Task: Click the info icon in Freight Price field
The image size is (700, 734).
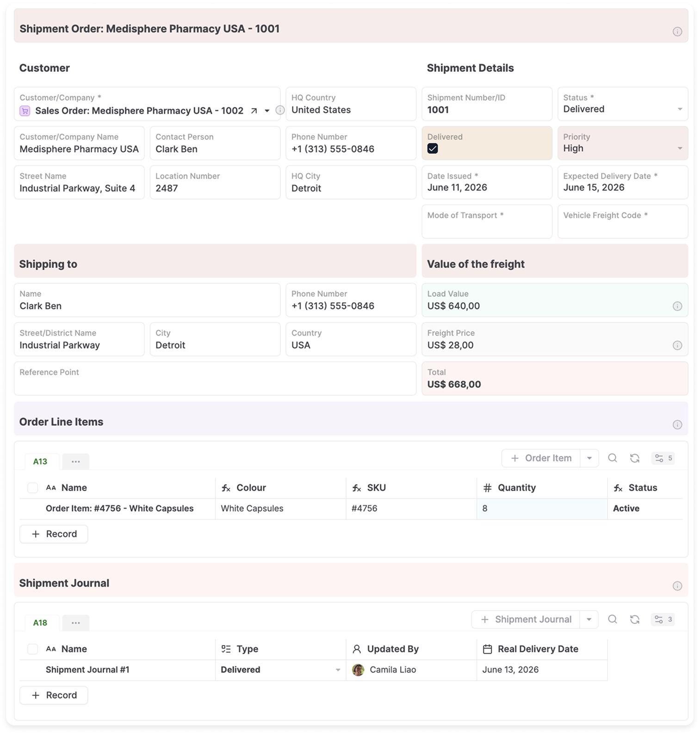Action: coord(677,345)
